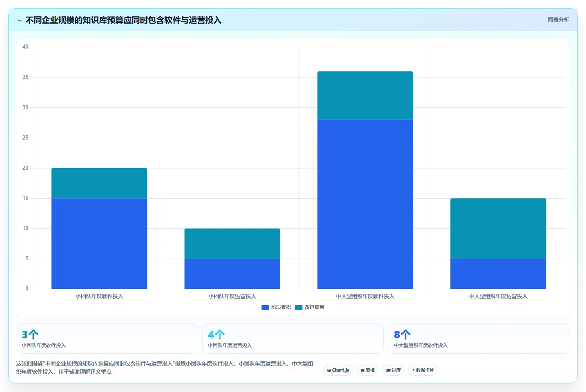Click the Chart.js tag
Viewport: 586px width, 392px height.
point(338,370)
